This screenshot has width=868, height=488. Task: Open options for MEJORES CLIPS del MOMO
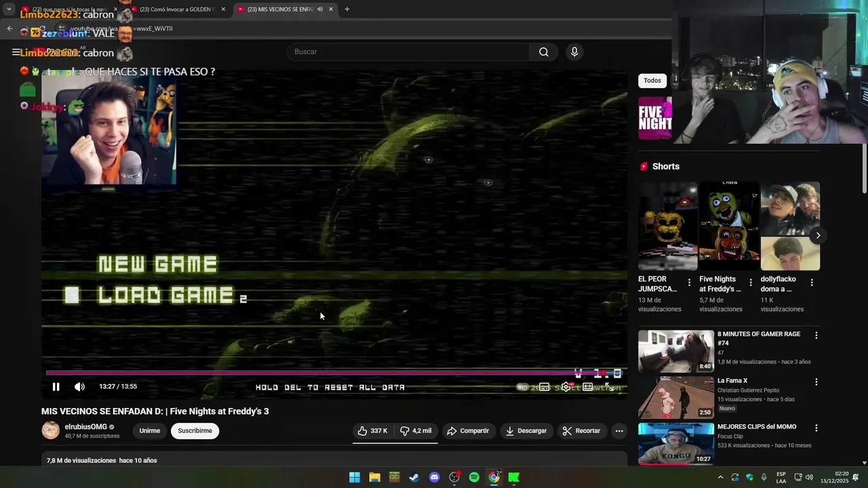816,428
